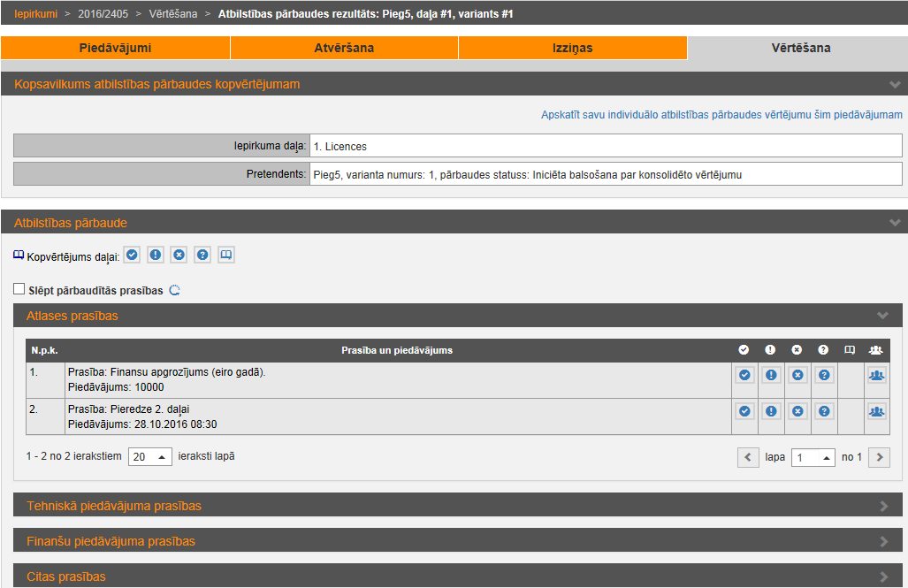Click exclamation icon for Finanšu apgrozījums row
Viewport: 908px width, 588px height.
pyautogui.click(x=771, y=376)
